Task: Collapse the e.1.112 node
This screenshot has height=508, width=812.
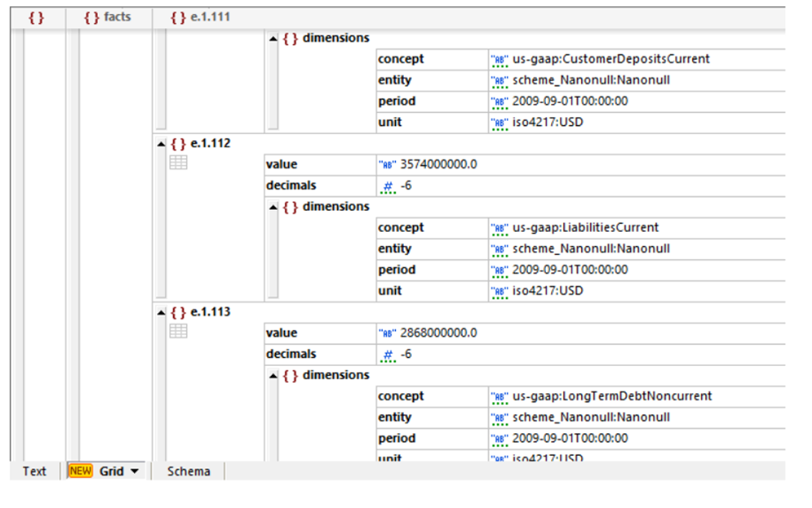Action: point(160,144)
